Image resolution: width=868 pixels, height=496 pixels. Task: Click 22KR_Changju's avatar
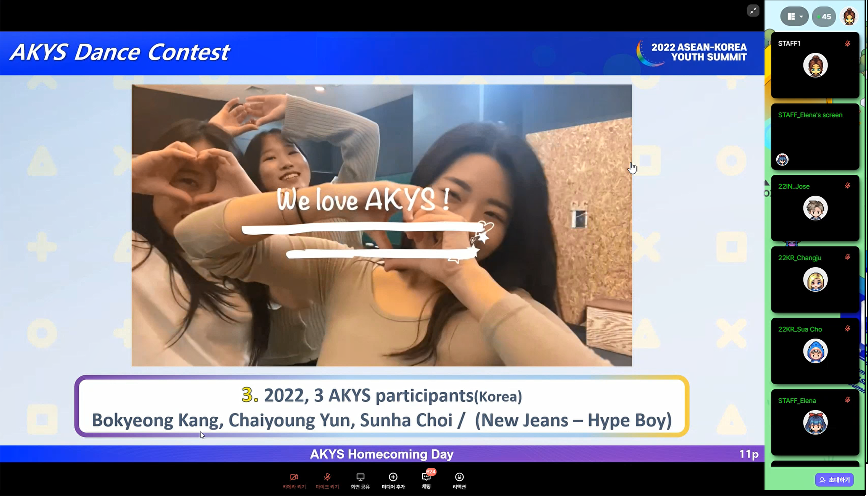coord(815,280)
